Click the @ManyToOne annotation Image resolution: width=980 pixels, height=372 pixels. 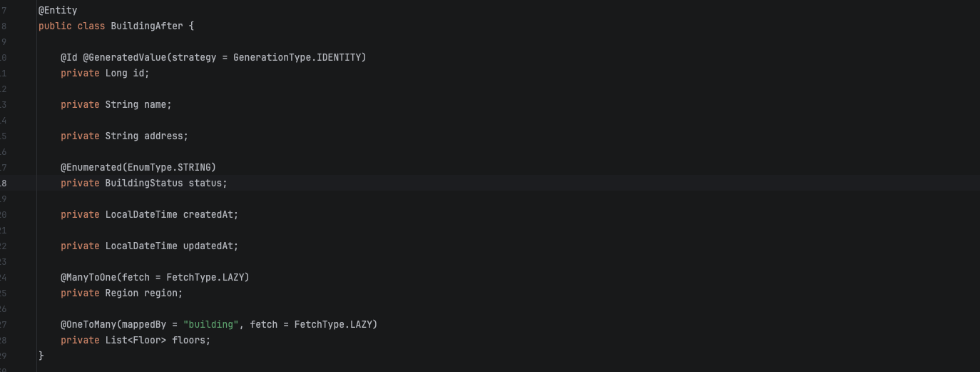[88, 278]
